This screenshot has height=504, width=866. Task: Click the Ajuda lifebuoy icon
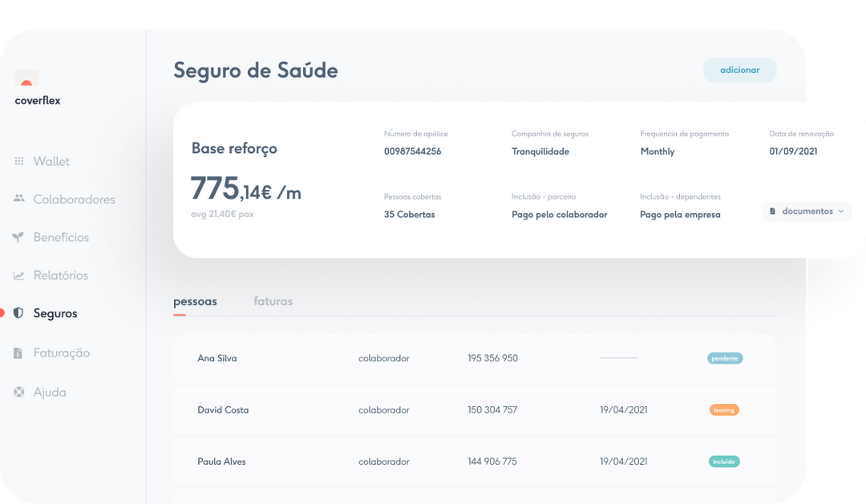[19, 392]
